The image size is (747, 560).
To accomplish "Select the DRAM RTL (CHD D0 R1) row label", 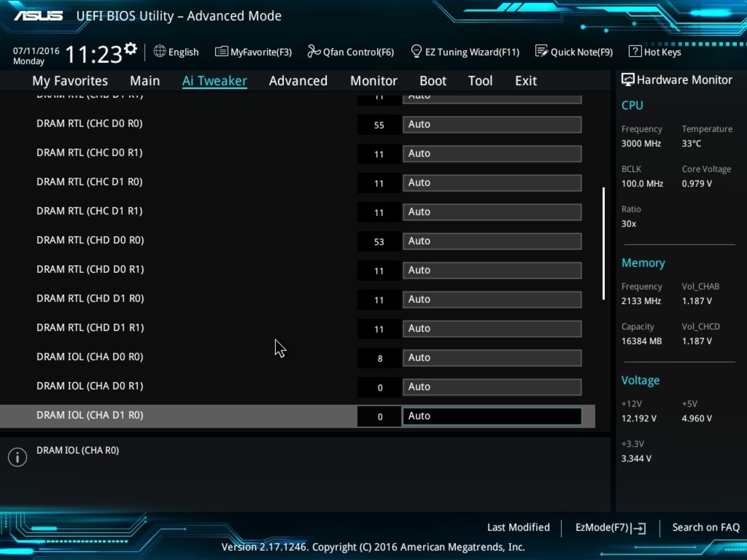I will coord(90,269).
